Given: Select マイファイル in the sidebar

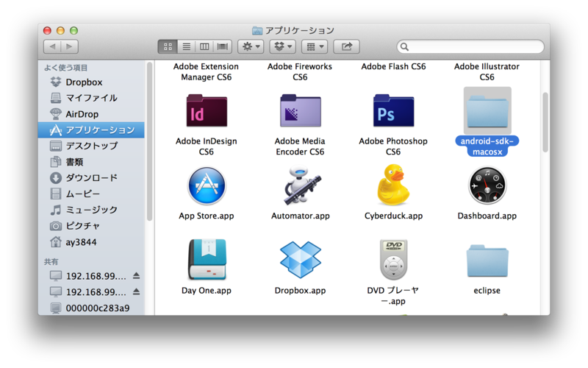Looking at the screenshot, I should pos(91,98).
